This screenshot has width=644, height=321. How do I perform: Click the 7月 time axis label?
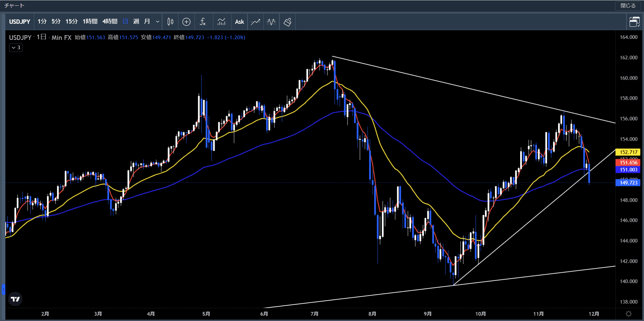[x=314, y=314]
